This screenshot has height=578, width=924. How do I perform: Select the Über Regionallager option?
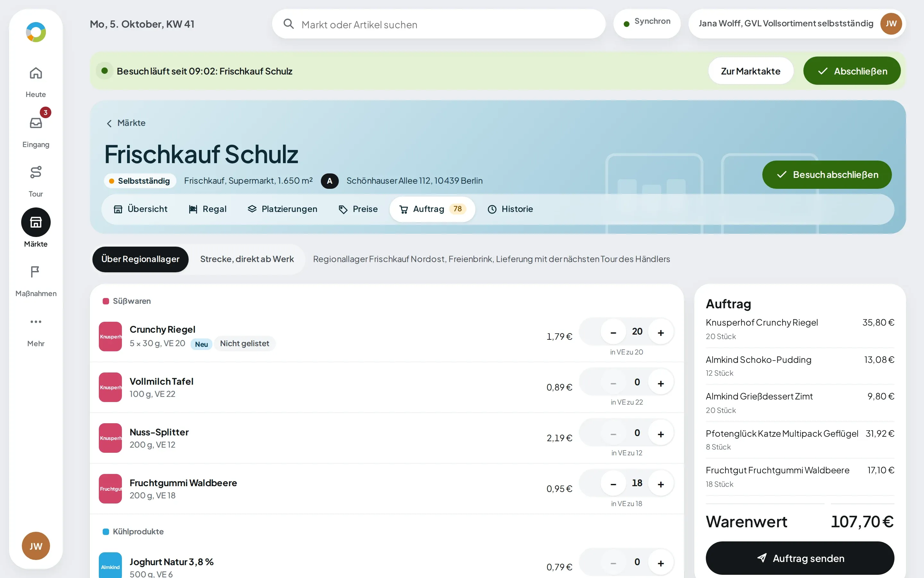pos(140,259)
